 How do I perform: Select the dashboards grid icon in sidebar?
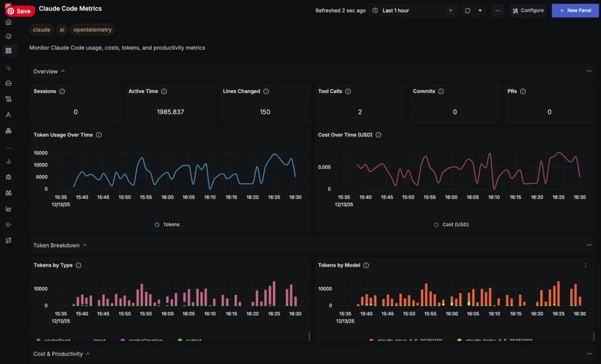[x=9, y=51]
